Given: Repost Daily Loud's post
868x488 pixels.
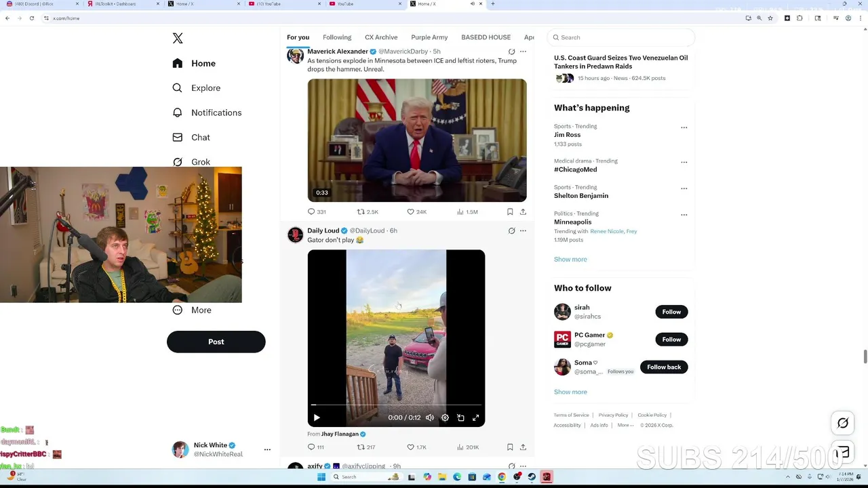Looking at the screenshot, I should click(x=366, y=447).
